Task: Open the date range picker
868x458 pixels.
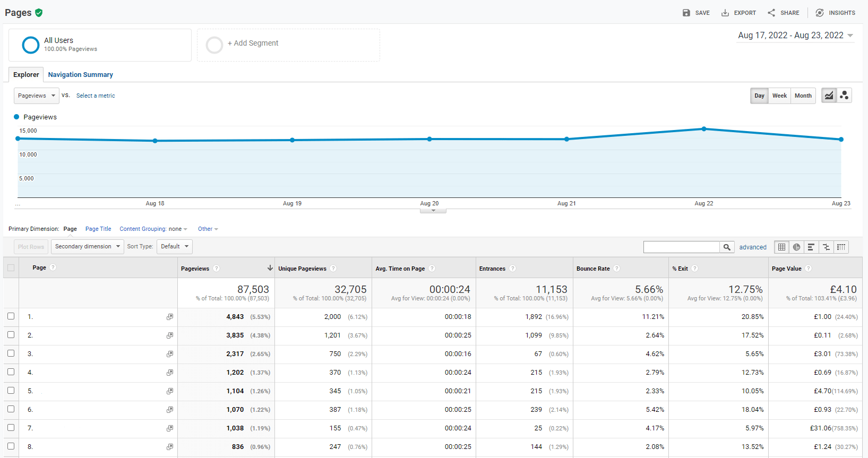Action: coord(795,36)
